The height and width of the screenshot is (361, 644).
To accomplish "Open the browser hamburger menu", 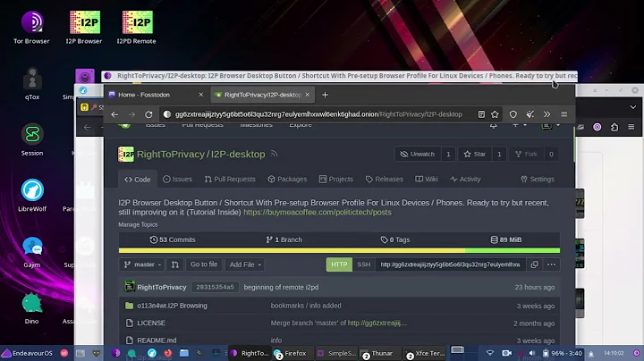I will [564, 114].
